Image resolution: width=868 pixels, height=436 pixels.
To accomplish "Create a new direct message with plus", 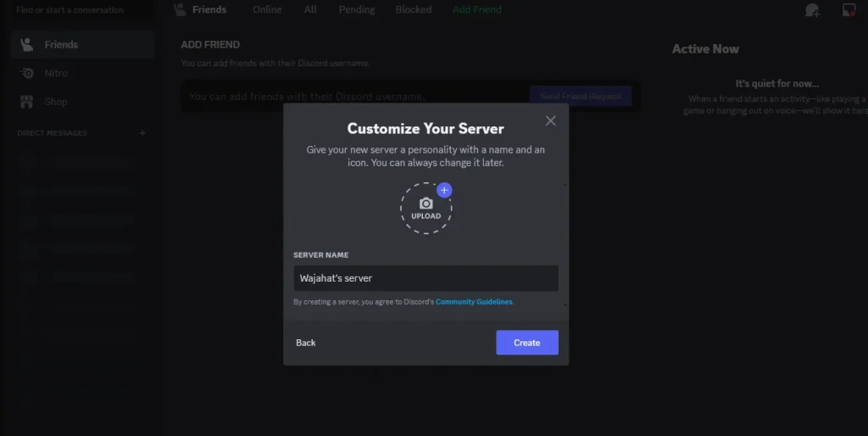I will coord(142,133).
